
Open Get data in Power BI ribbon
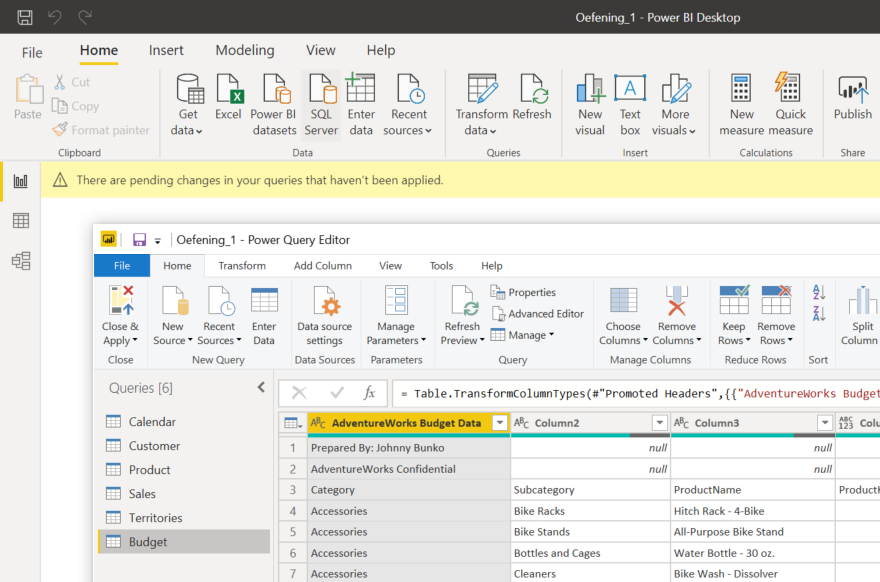coord(187,105)
